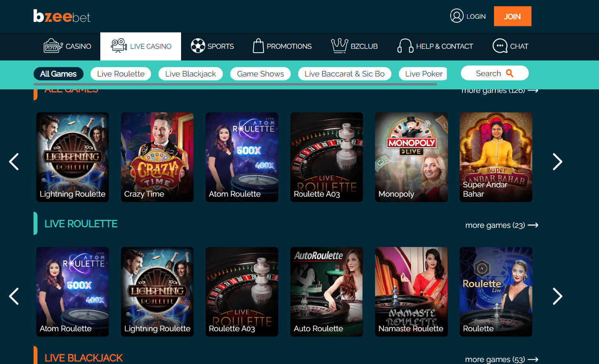Click the bzeebet logo
The height and width of the screenshot is (364, 599).
tap(62, 16)
